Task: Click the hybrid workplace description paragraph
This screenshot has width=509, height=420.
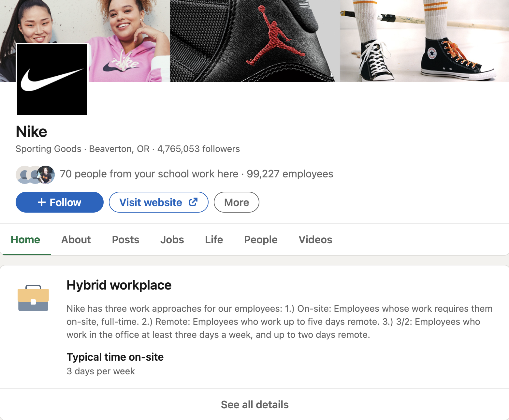Action: tap(280, 322)
